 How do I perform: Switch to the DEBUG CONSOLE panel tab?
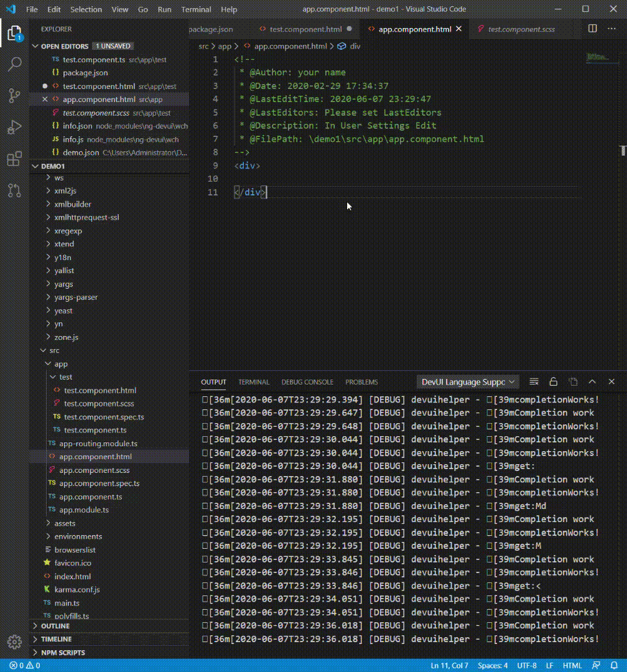(307, 382)
